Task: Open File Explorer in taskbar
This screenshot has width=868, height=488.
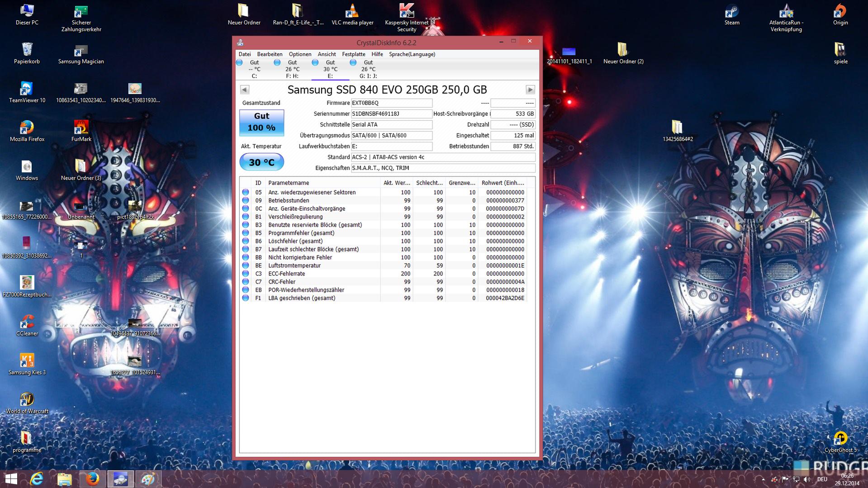Action: click(65, 479)
